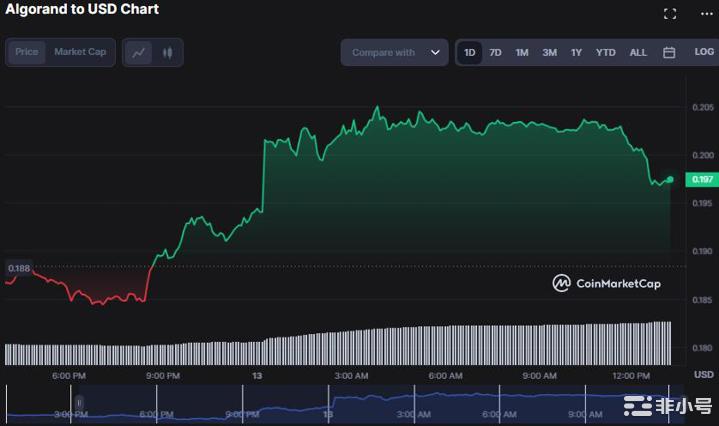
Task: Switch to line chart view
Action: (139, 53)
